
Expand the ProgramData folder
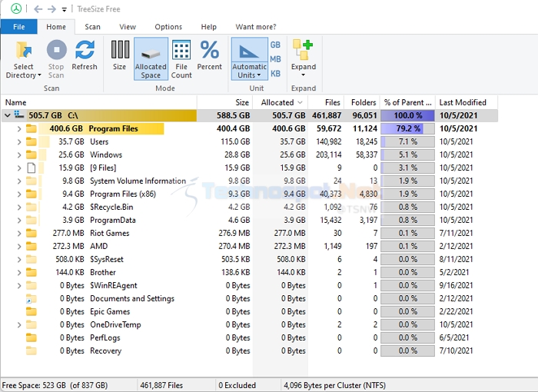point(19,221)
